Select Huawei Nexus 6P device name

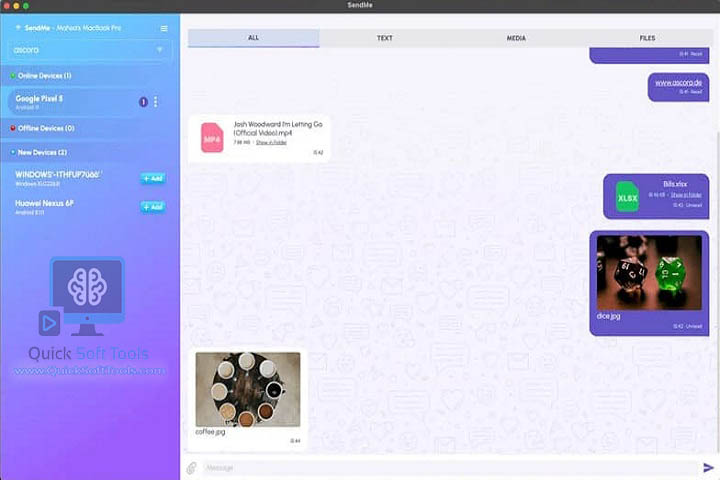click(44, 203)
